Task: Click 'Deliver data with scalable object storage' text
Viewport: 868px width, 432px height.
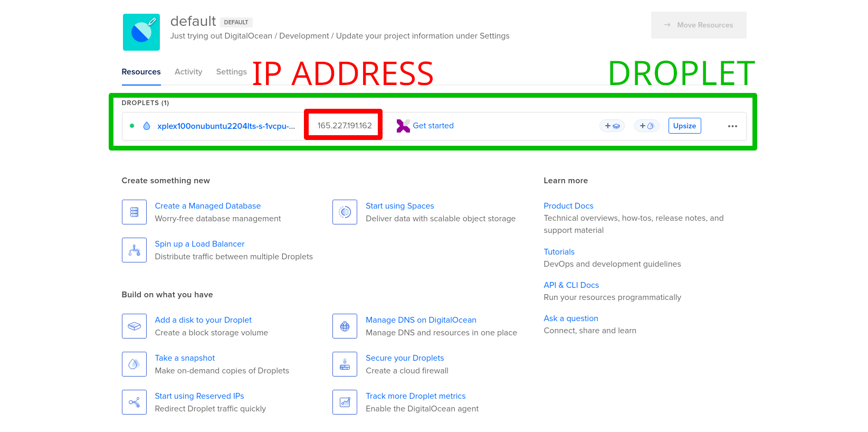Action: (x=441, y=219)
